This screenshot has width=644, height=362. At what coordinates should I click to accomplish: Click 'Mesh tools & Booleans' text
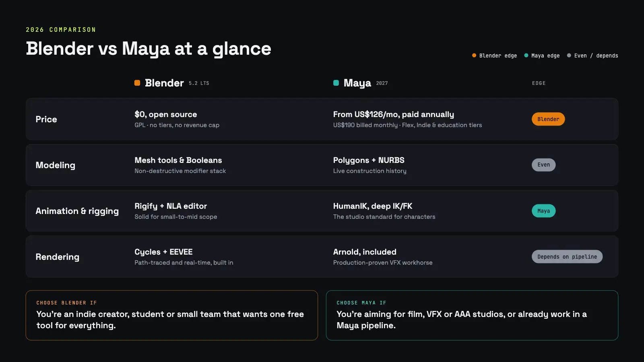178,160
